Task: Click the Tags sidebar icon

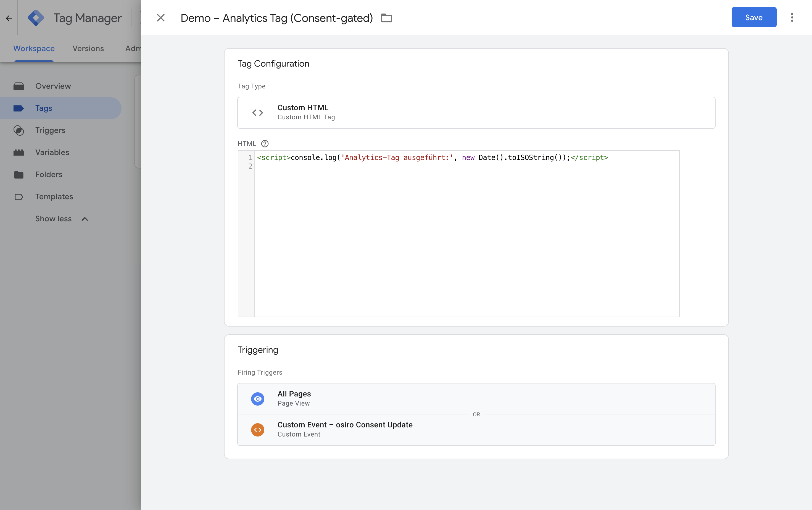Action: pyautogui.click(x=19, y=108)
